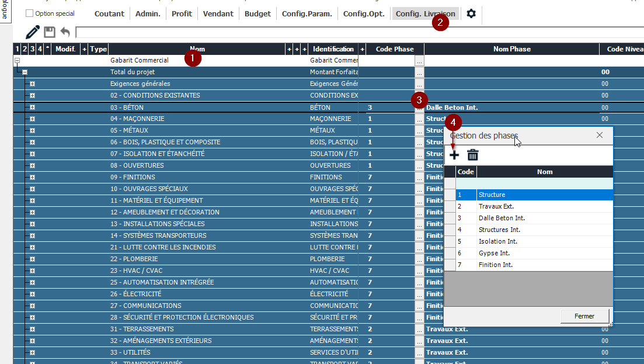Switch to the Config. Livraison tab

pos(426,13)
